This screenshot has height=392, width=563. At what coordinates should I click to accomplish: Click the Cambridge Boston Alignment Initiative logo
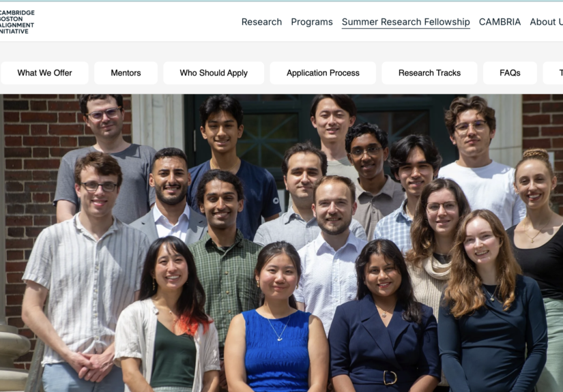tap(17, 22)
